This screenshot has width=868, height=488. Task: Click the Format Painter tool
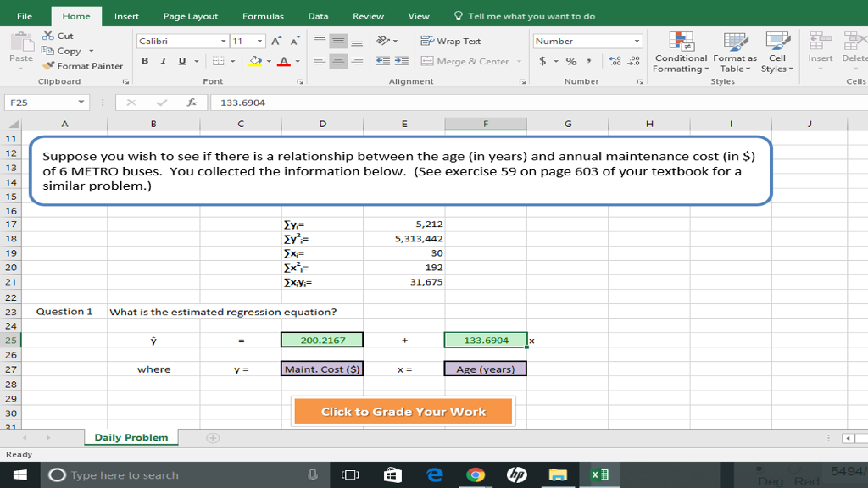83,66
